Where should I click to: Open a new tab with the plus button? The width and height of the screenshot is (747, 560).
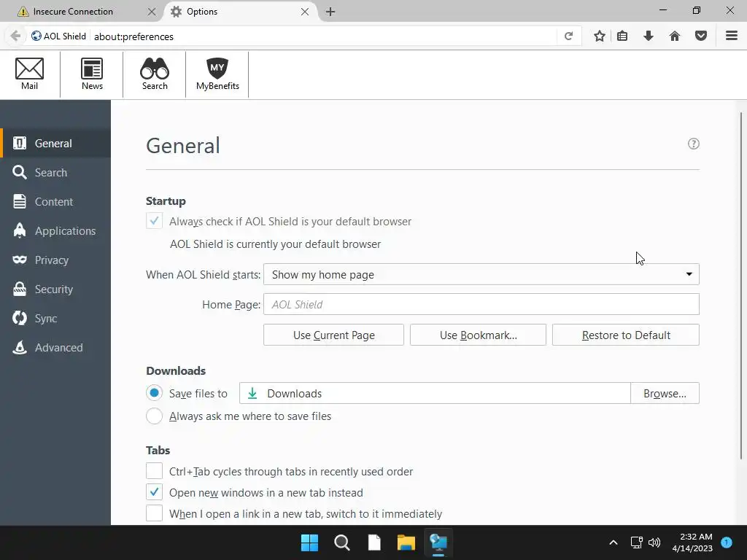pos(330,12)
